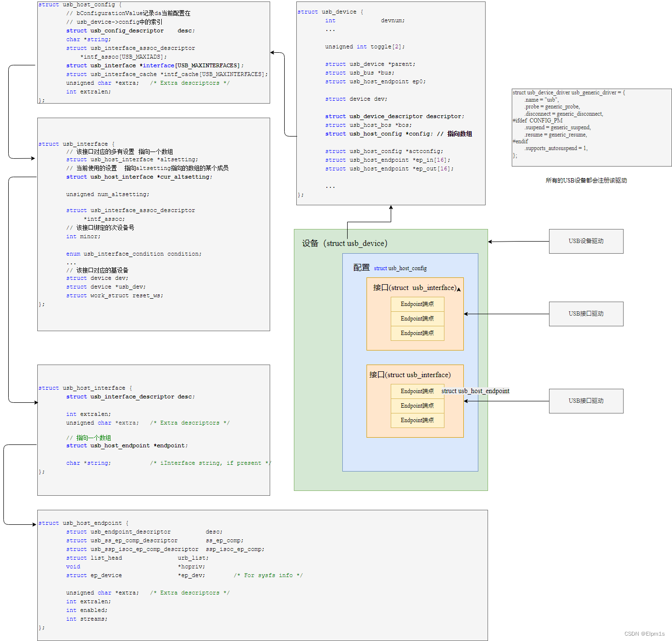Click the *intf_cache[USB_MAXINTERFACES] line
Viewport: 672px width, 641px height.
click(167, 74)
